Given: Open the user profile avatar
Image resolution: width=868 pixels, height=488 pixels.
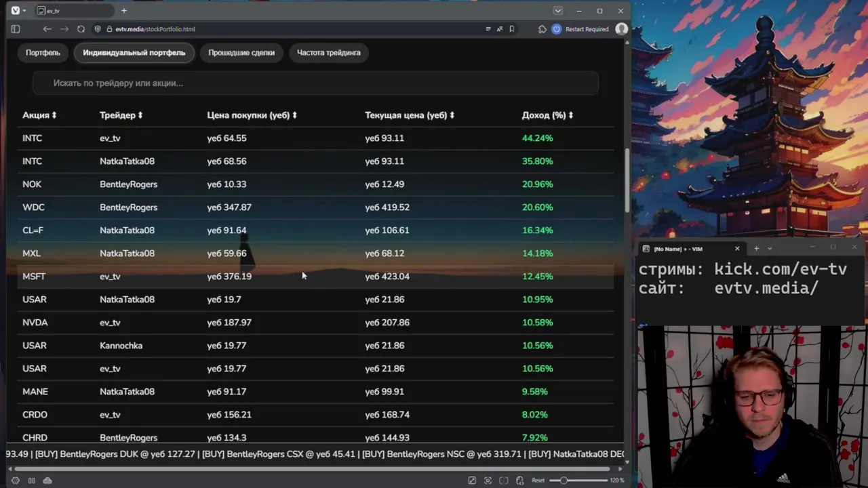Looking at the screenshot, I should pos(621,29).
